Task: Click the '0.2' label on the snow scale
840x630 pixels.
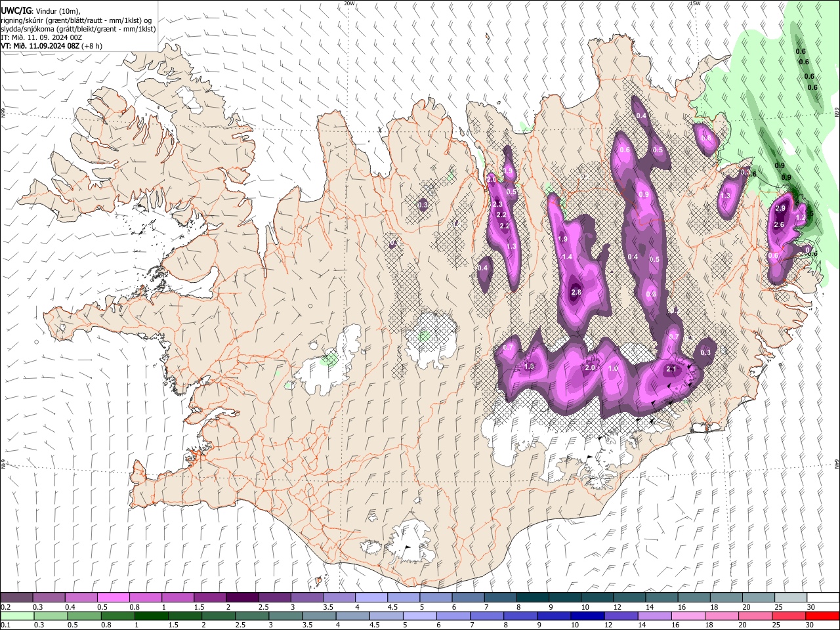Action: pyautogui.click(x=5, y=607)
